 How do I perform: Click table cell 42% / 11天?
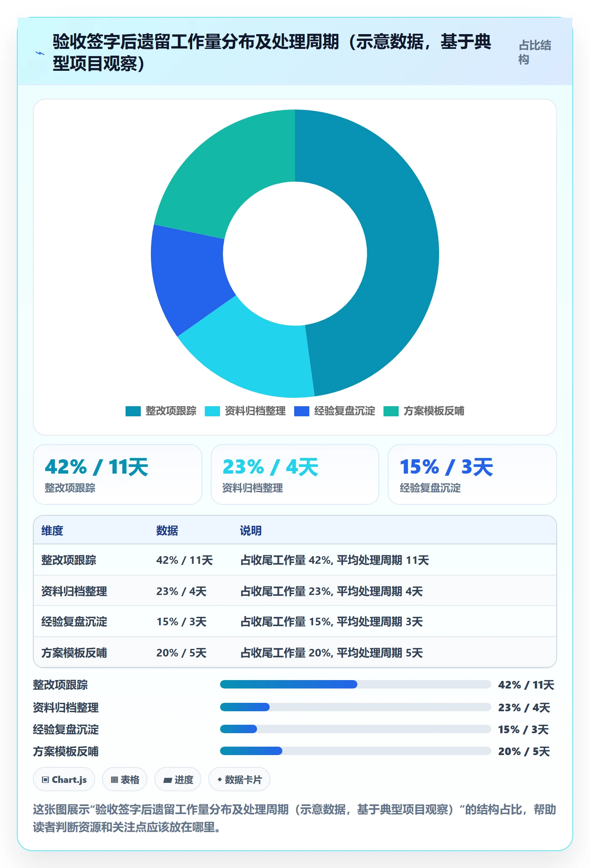pyautogui.click(x=185, y=560)
